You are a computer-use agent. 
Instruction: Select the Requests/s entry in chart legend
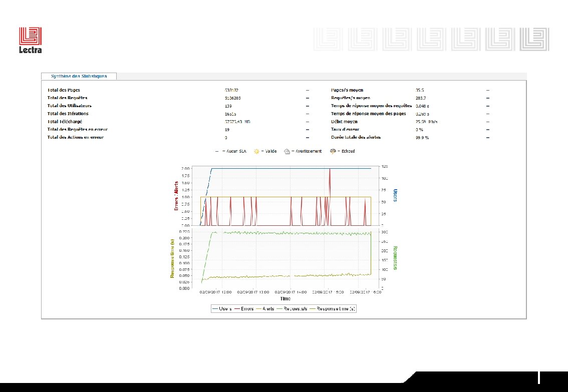pos(292,309)
